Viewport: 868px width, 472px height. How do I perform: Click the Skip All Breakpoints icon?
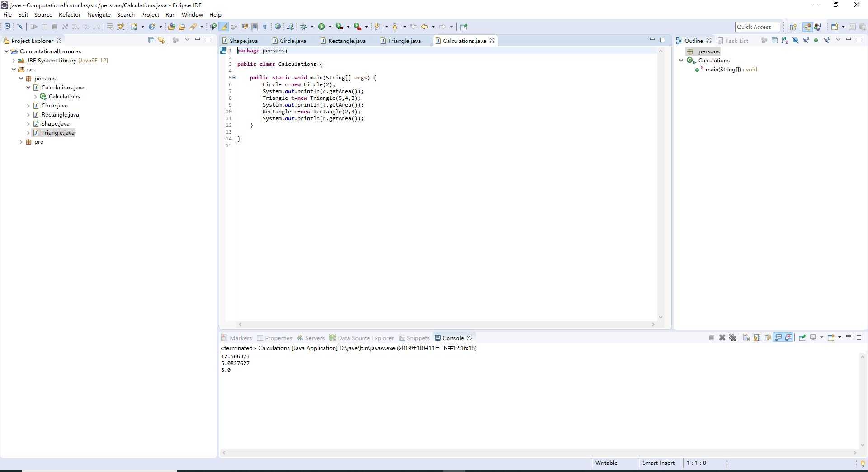coord(20,27)
